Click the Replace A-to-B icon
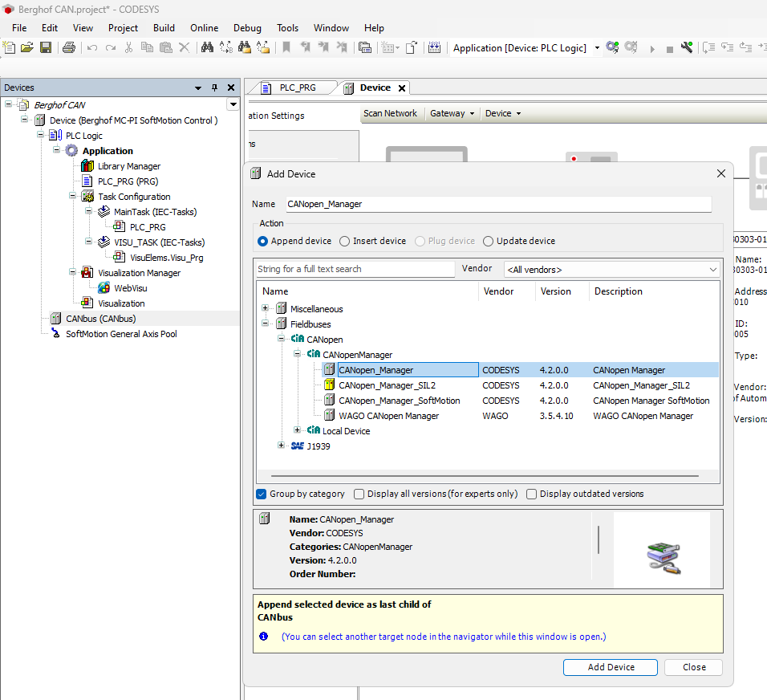The height and width of the screenshot is (700, 767). pos(225,47)
